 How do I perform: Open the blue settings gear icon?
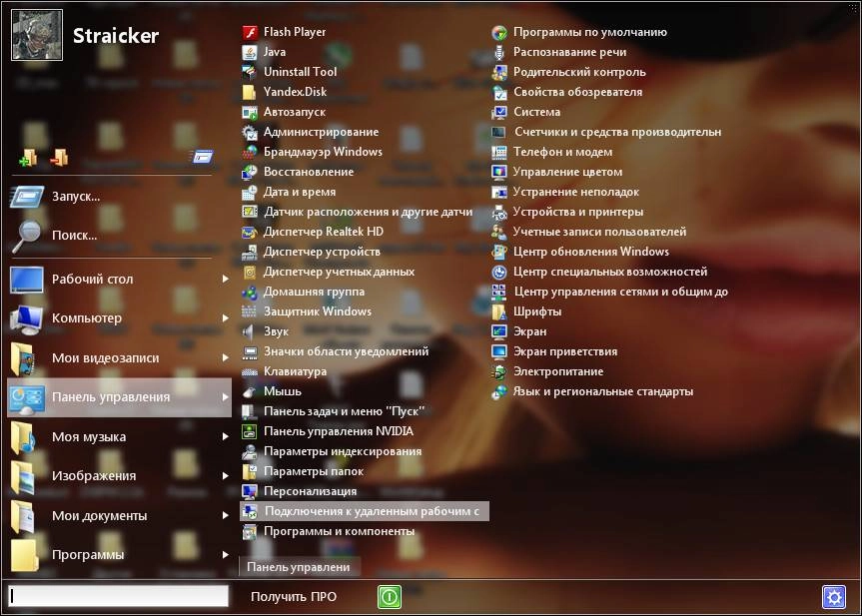tap(834, 597)
